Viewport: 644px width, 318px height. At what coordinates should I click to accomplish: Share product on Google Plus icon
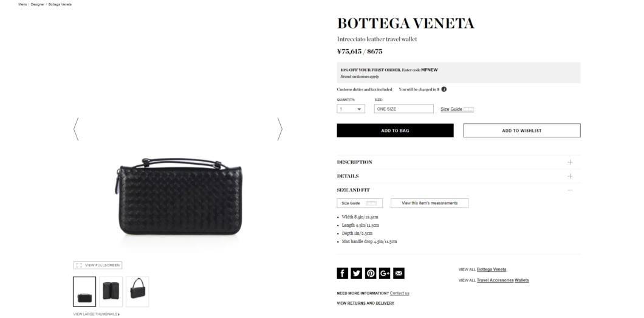coord(385,273)
